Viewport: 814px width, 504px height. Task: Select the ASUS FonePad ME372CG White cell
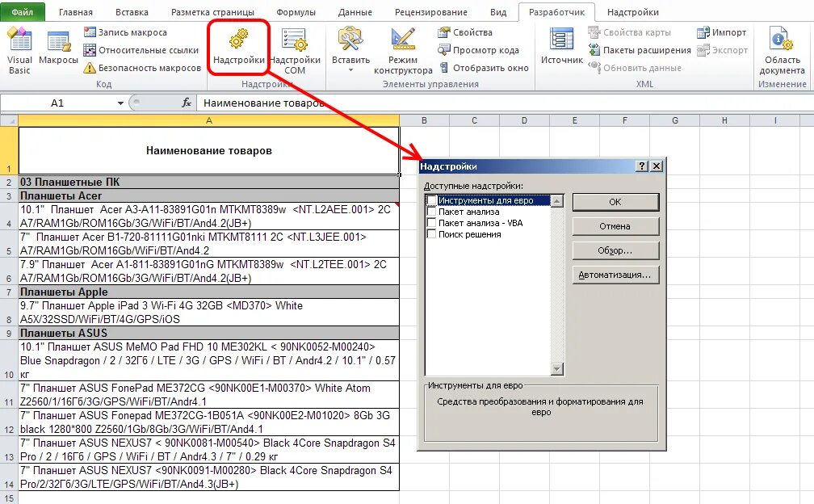pyautogui.click(x=208, y=394)
